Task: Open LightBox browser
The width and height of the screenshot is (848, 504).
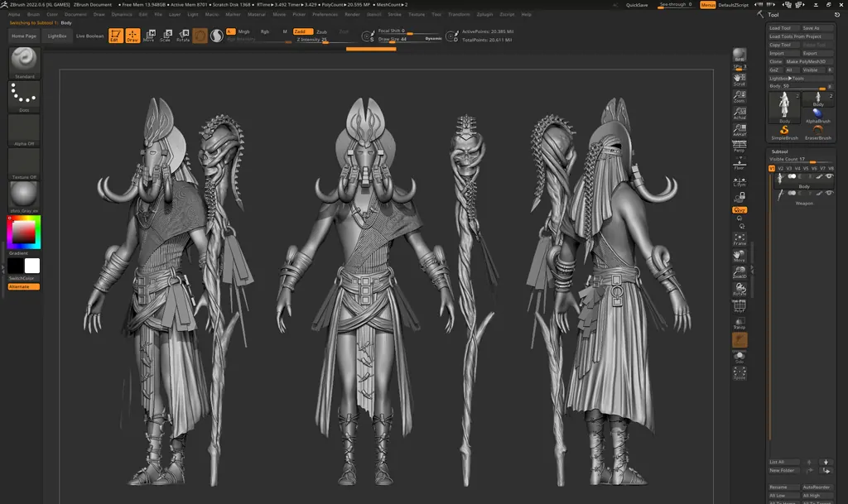Action: 57,36
